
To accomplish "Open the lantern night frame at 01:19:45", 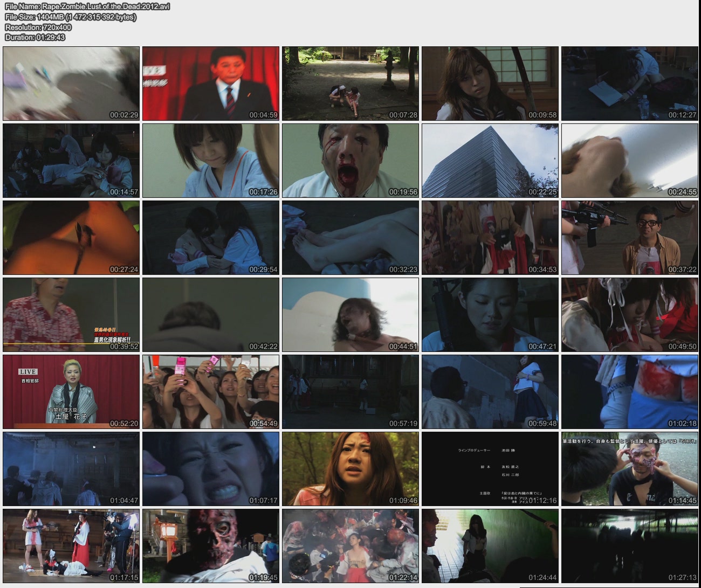I will click(x=210, y=546).
